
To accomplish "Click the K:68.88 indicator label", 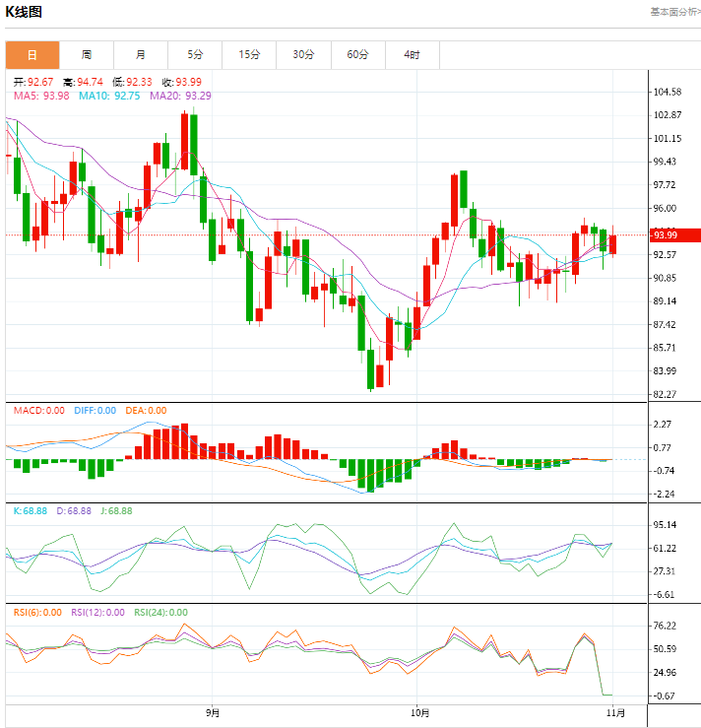I will point(31,510).
